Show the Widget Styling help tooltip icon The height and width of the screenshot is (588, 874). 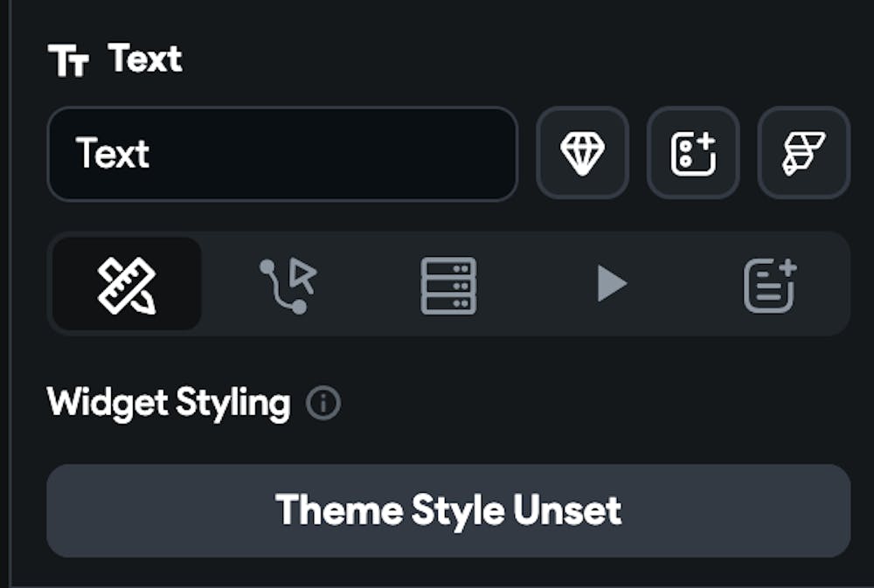pos(323,404)
